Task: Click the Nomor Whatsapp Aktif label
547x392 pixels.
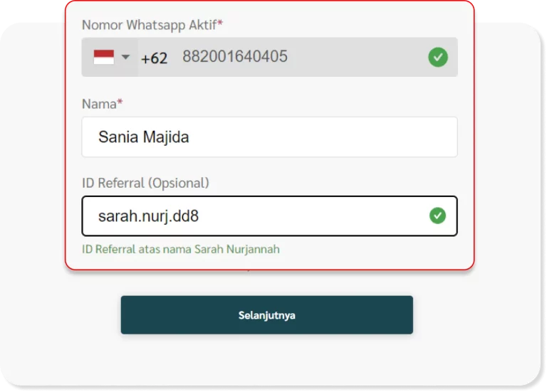Action: click(150, 25)
